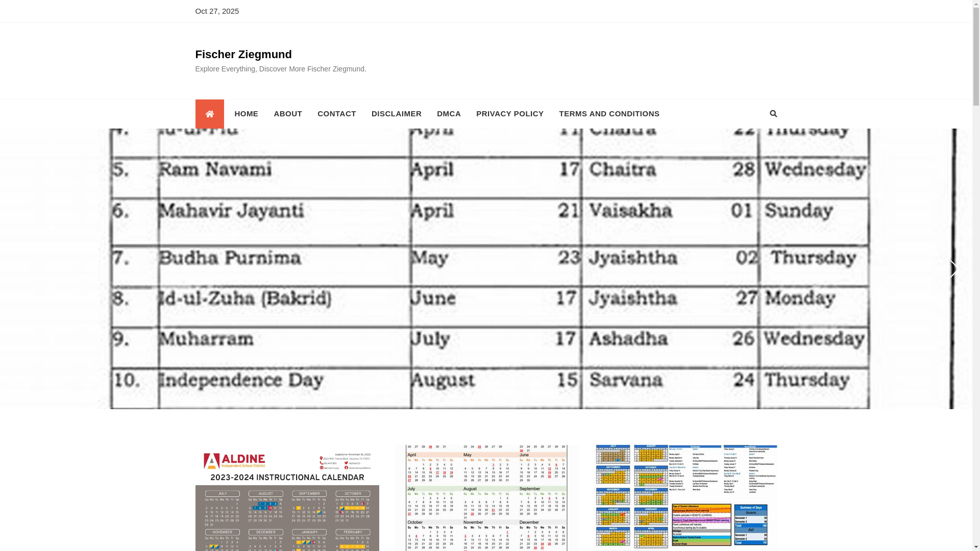This screenshot has height=551, width=980.
Task: Click the home icon in navigation bar
Action: coord(209,114)
